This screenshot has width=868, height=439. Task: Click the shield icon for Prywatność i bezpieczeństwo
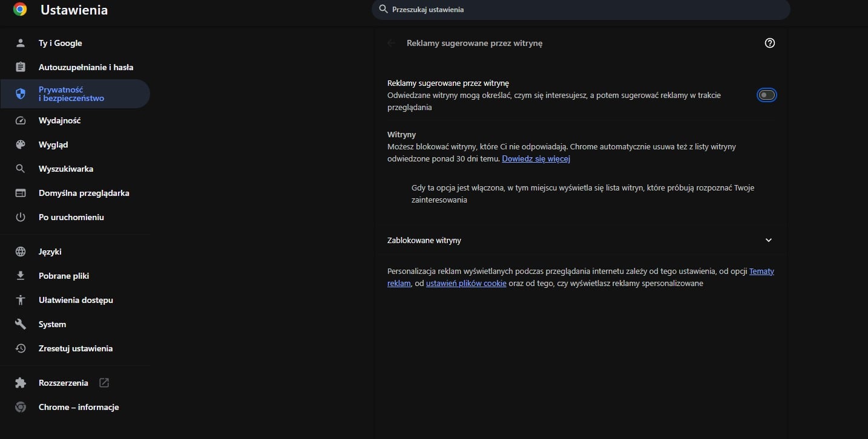pyautogui.click(x=21, y=94)
